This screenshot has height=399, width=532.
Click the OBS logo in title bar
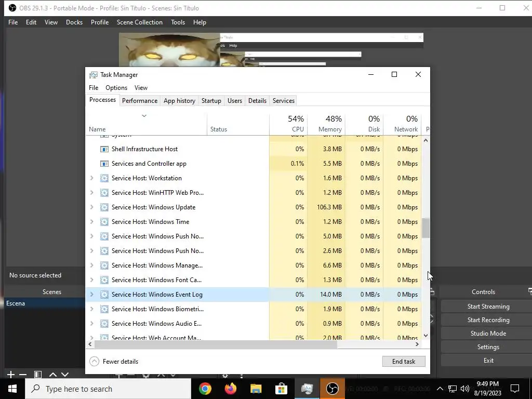pyautogui.click(x=12, y=8)
